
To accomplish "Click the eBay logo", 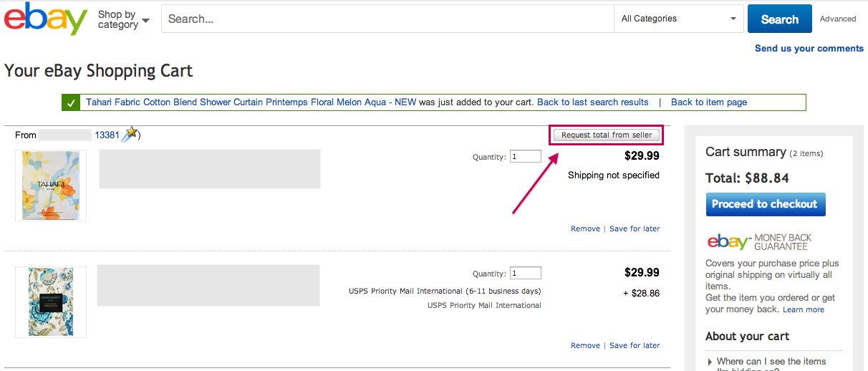I will pos(45,19).
